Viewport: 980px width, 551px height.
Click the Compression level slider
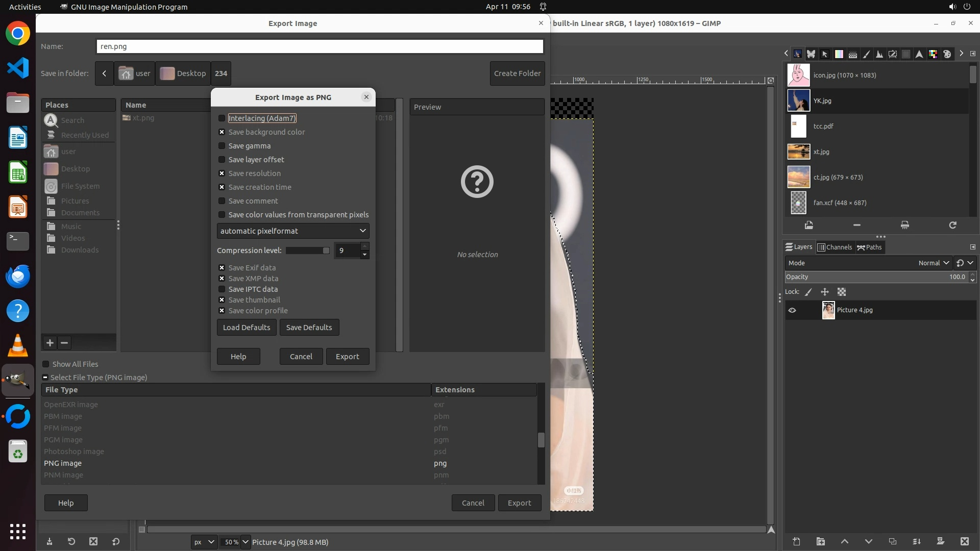tap(307, 251)
